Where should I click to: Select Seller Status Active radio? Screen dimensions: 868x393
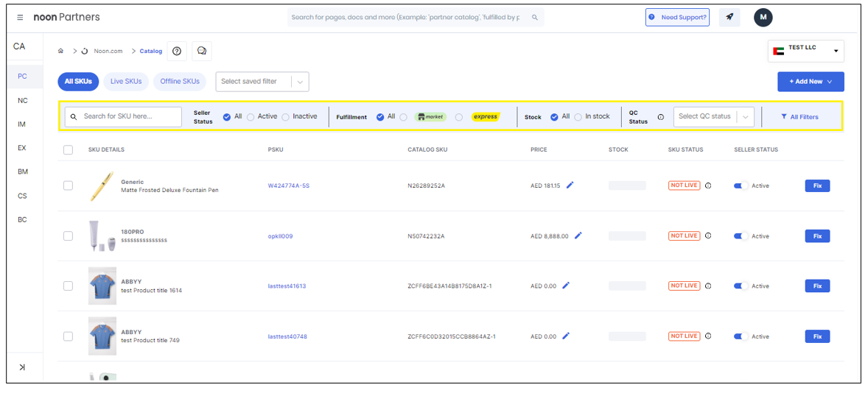pos(251,117)
